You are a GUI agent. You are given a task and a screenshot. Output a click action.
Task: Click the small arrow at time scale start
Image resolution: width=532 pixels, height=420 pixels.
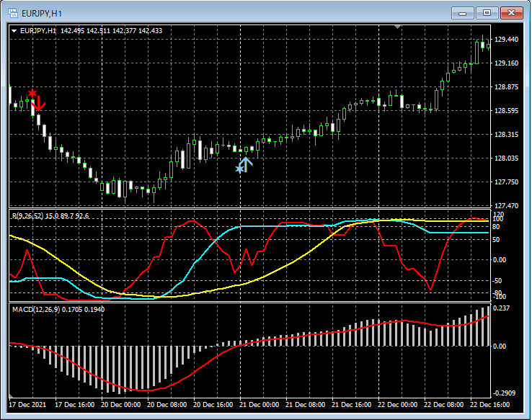(11, 397)
